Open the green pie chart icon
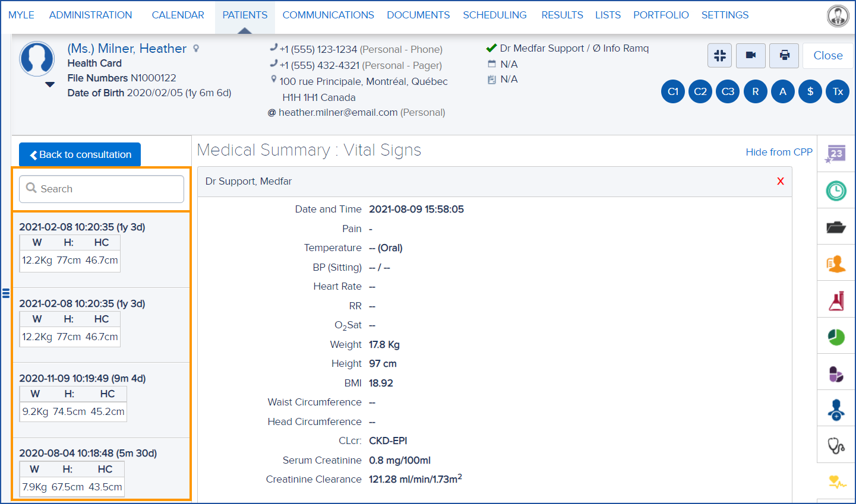This screenshot has width=856, height=504. pyautogui.click(x=836, y=337)
